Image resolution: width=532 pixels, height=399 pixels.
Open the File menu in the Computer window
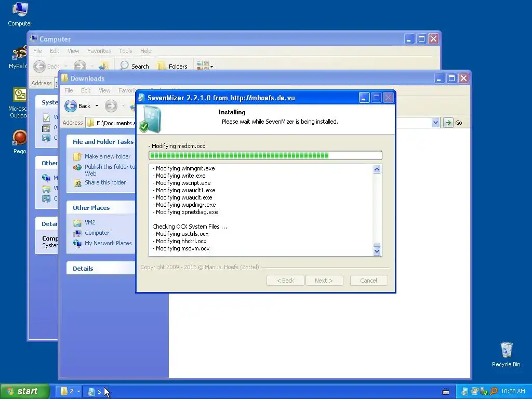(x=37, y=51)
